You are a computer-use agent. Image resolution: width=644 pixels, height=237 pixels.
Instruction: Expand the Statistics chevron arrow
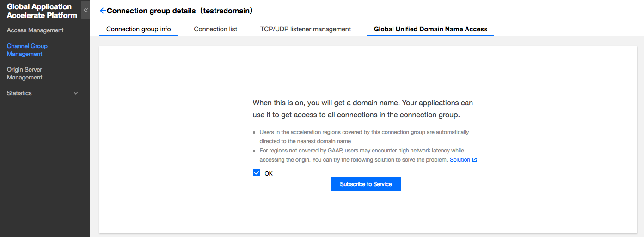pyautogui.click(x=76, y=93)
